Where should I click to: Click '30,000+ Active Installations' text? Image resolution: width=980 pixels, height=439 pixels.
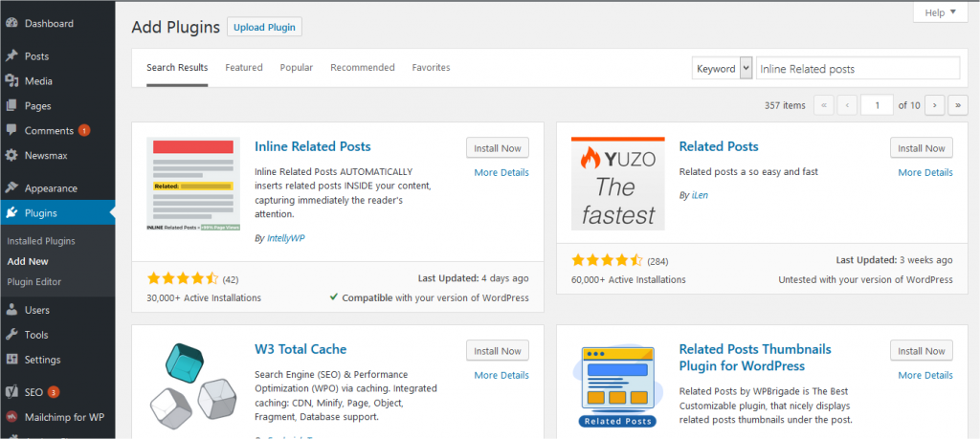point(204,297)
